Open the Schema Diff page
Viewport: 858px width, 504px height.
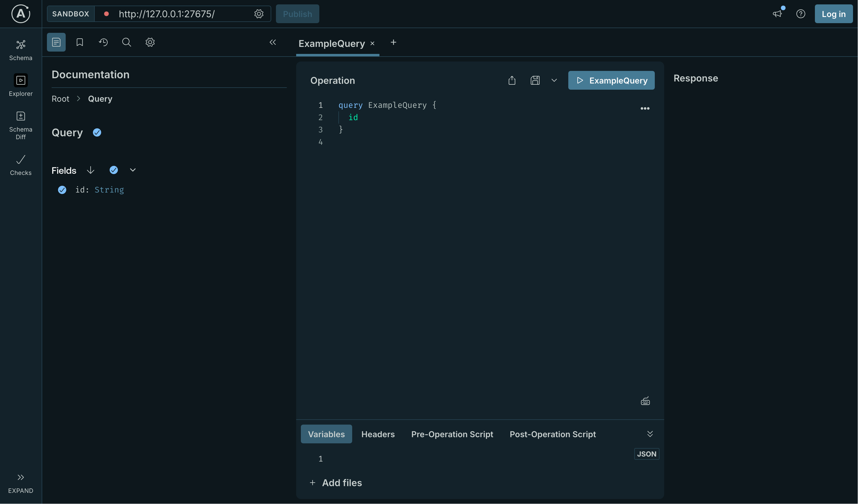[x=21, y=125]
